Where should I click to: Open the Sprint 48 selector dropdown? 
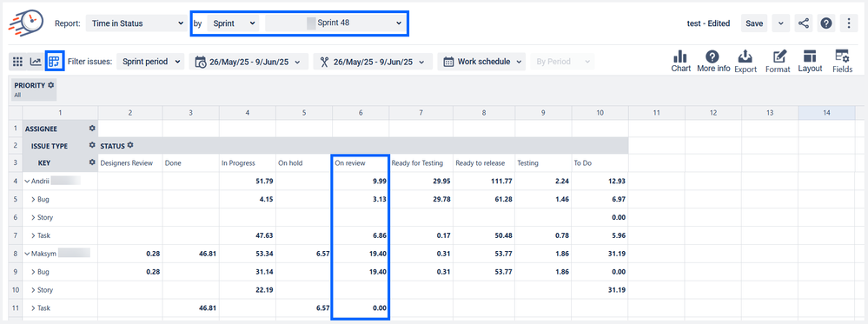[x=335, y=23]
